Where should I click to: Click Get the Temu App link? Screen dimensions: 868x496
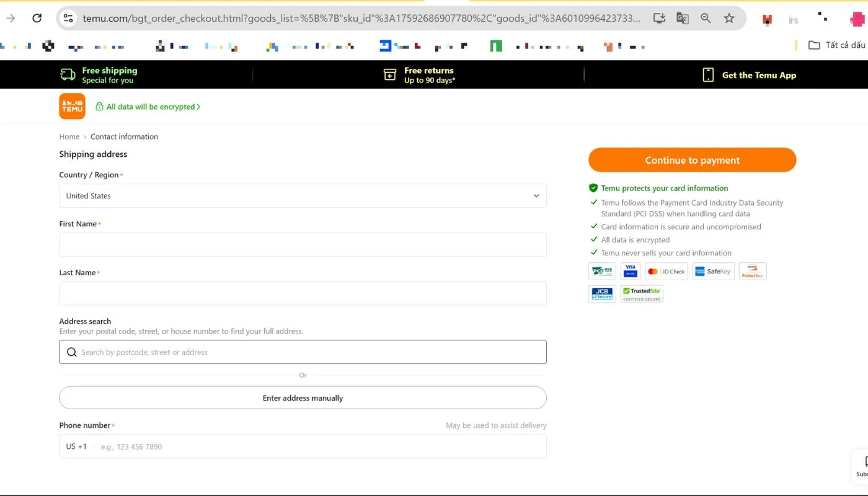pos(759,75)
